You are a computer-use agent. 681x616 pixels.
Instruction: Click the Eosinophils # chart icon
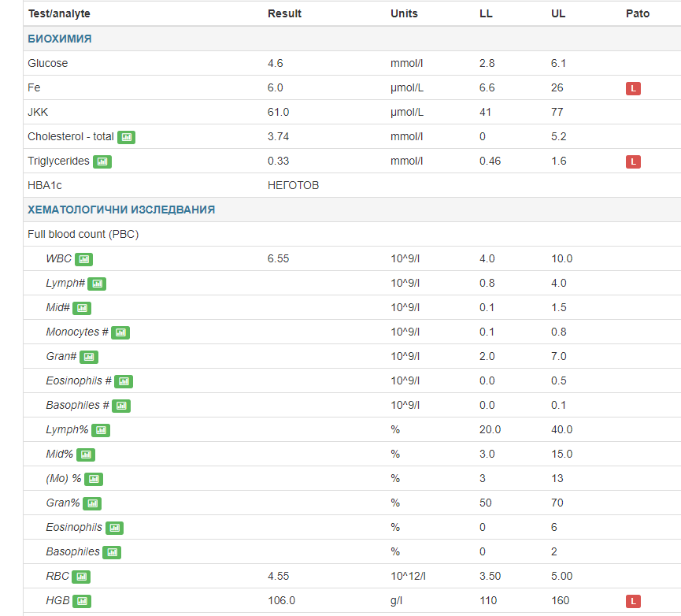click(x=124, y=381)
